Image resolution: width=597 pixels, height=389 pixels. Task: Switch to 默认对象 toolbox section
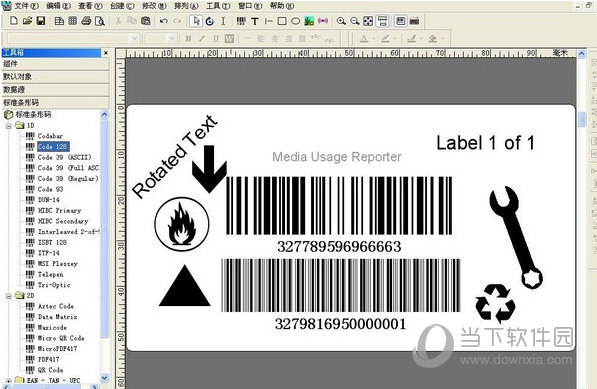click(55, 77)
